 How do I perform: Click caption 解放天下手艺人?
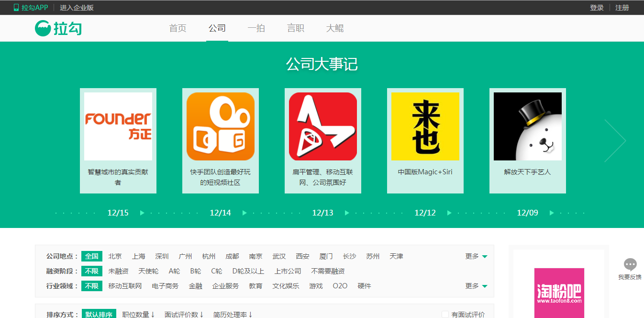pyautogui.click(x=528, y=172)
